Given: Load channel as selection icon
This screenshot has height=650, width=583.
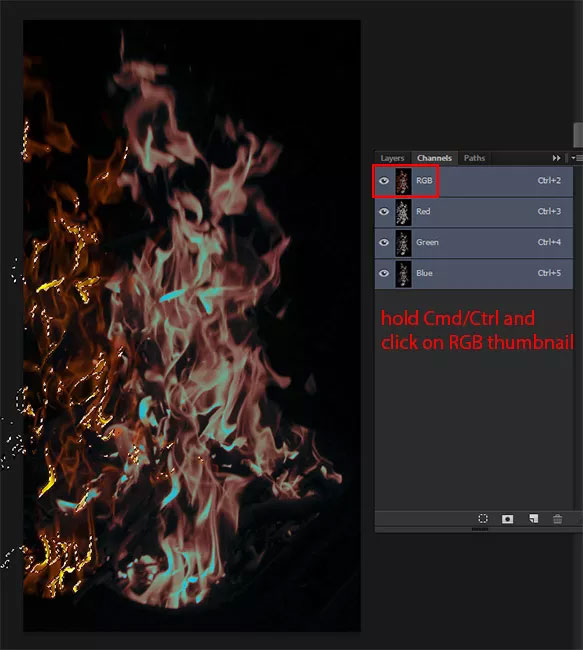Looking at the screenshot, I should coord(483,519).
